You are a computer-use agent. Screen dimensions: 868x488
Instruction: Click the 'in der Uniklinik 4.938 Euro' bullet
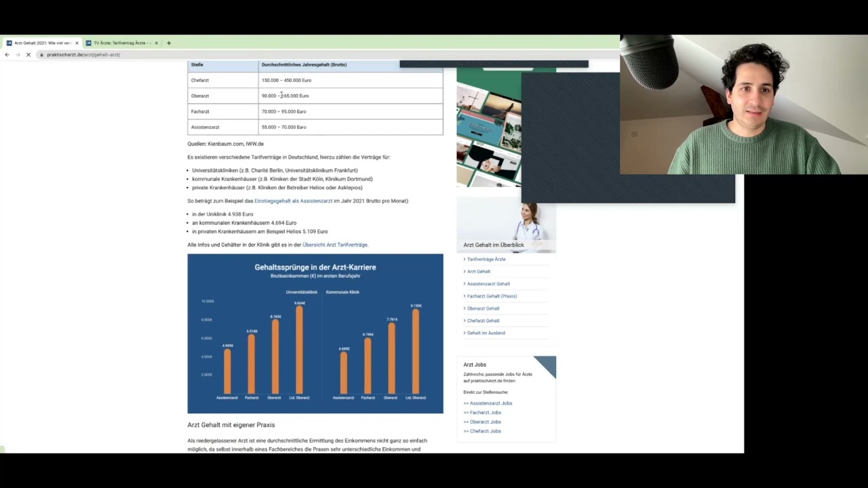pos(222,214)
